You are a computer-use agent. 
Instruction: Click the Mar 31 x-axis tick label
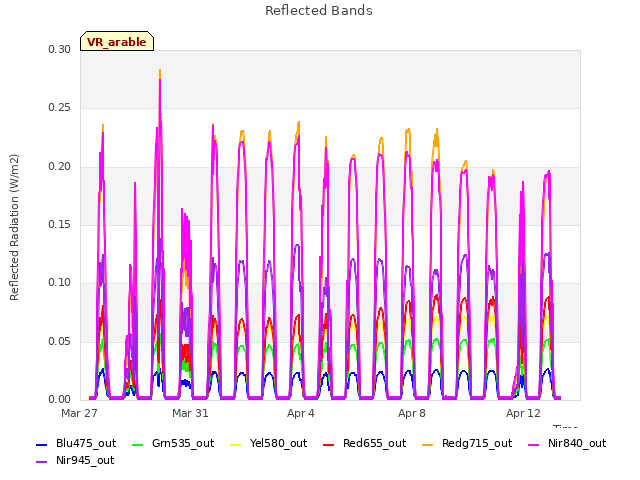[190, 413]
